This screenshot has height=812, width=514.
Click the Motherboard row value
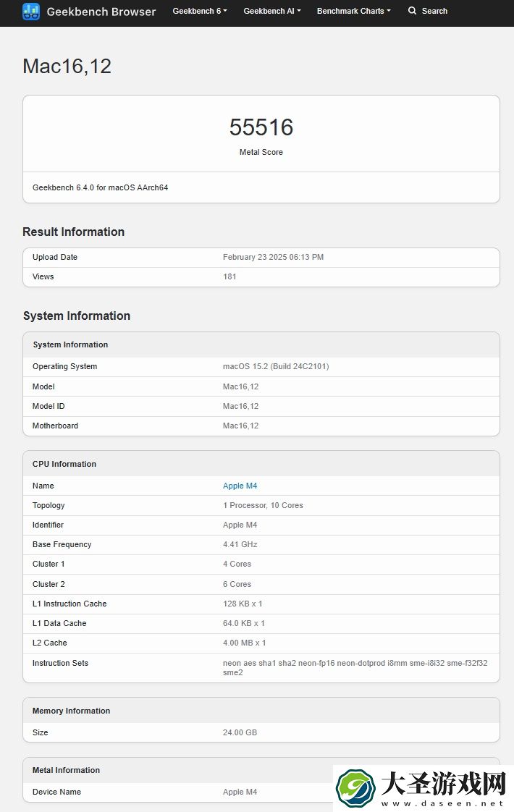point(240,426)
